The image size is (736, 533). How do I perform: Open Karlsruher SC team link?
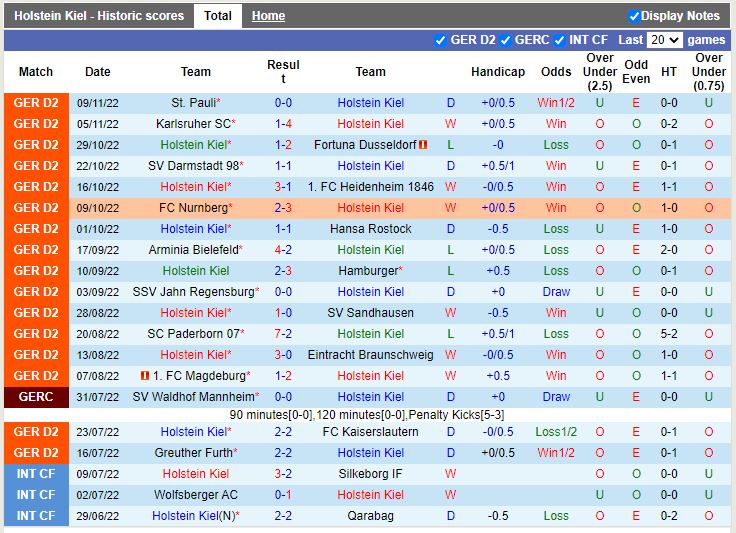[x=193, y=124]
